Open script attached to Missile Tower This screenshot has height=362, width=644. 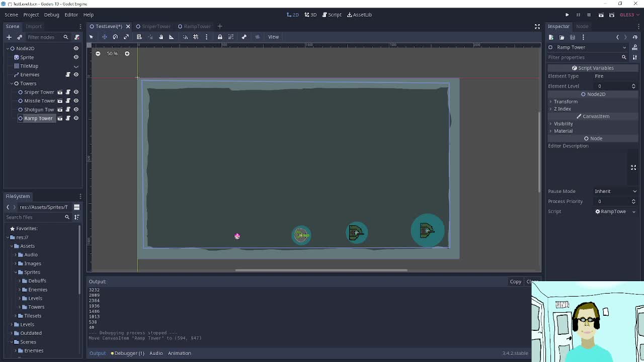click(68, 101)
